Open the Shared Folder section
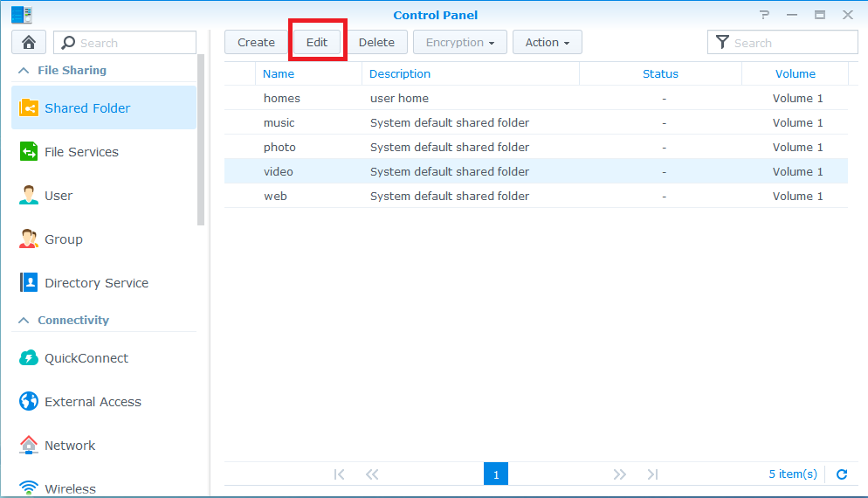Image resolution: width=868 pixels, height=498 pixels. tap(87, 108)
